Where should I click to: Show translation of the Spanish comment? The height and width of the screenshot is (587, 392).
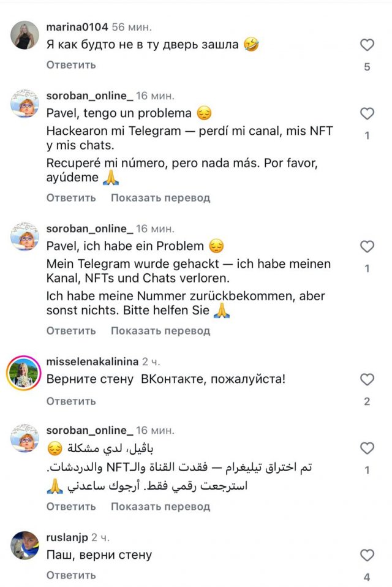160,198
